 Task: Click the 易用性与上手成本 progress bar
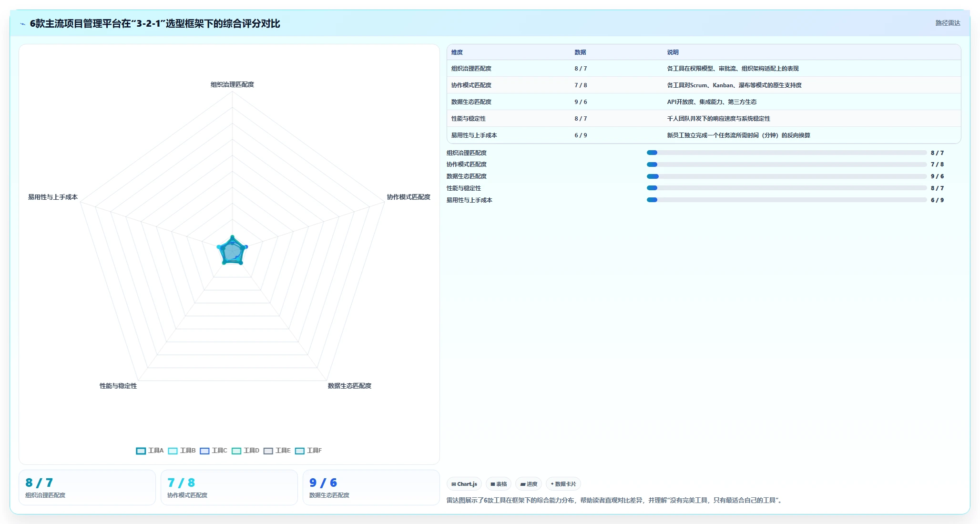point(786,200)
